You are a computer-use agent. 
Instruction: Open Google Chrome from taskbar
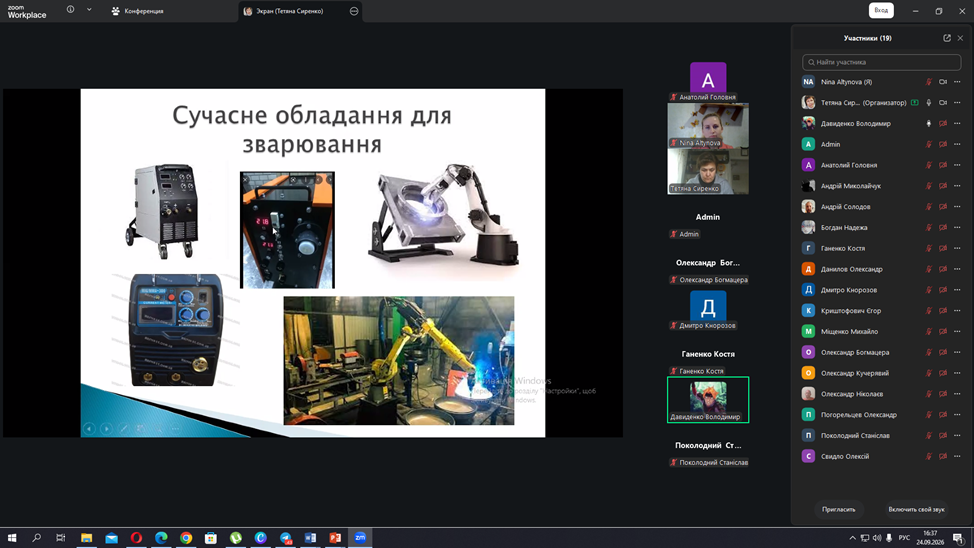[x=186, y=537]
